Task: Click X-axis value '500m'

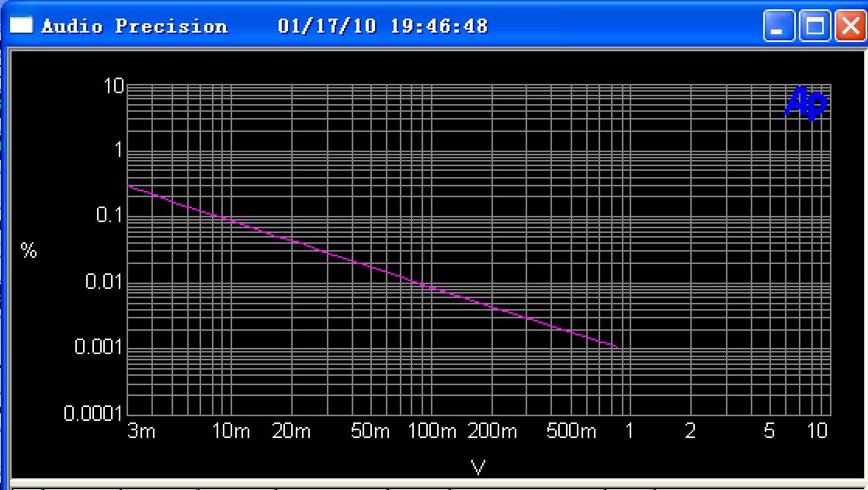Action: [571, 431]
